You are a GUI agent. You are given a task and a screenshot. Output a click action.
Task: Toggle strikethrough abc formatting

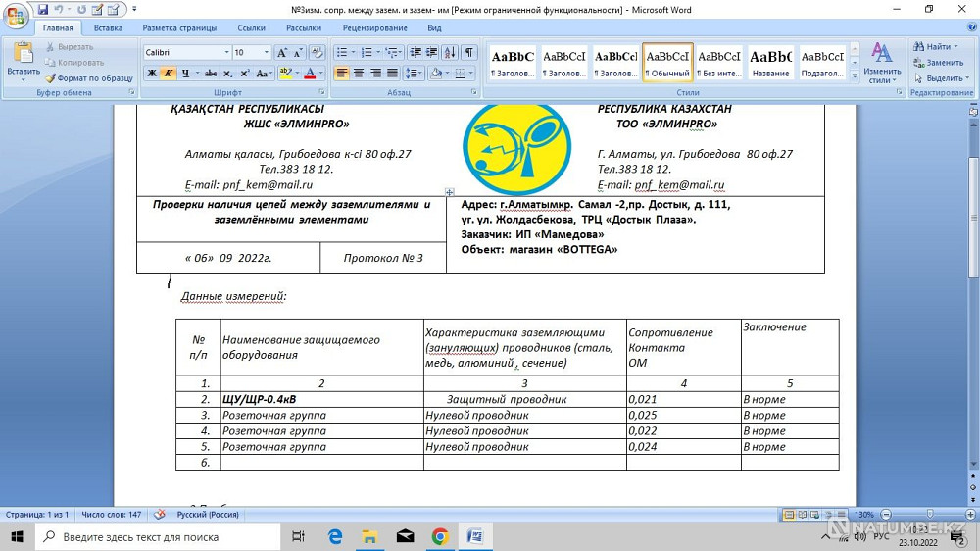point(211,74)
